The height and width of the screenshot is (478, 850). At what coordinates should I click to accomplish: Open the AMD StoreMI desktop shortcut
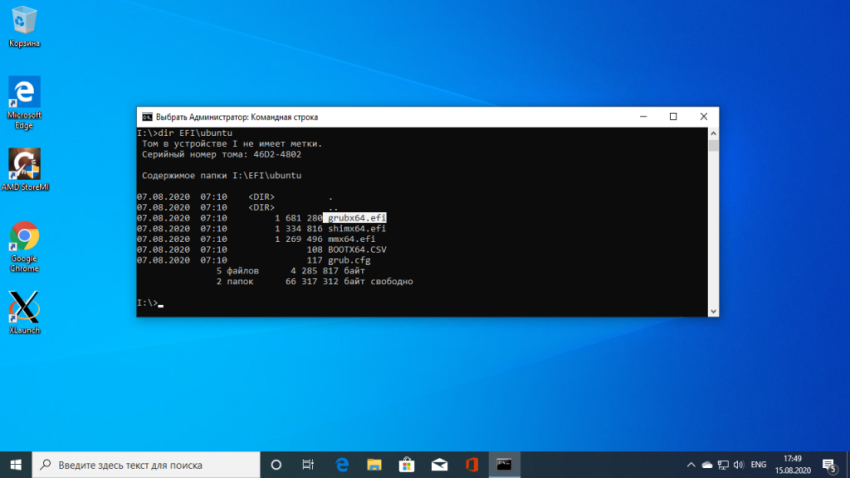point(24,166)
